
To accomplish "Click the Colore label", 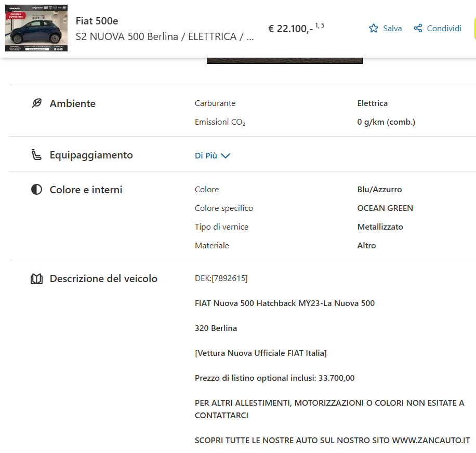I will [207, 189].
